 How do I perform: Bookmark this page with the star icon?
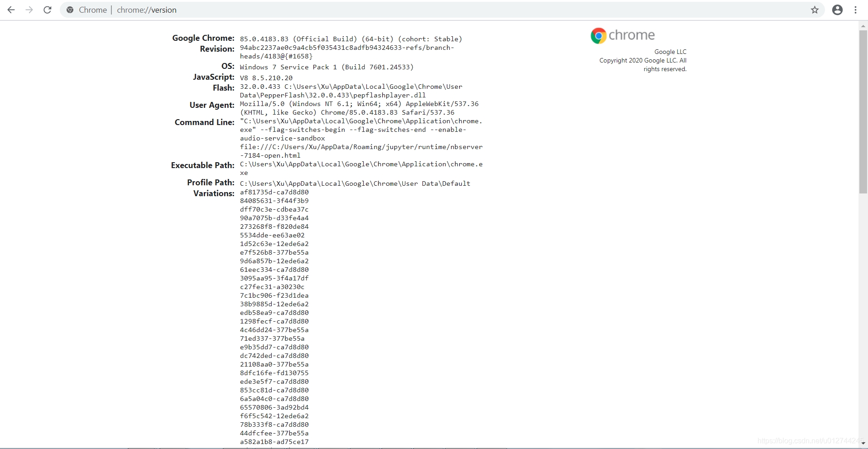pyautogui.click(x=815, y=10)
